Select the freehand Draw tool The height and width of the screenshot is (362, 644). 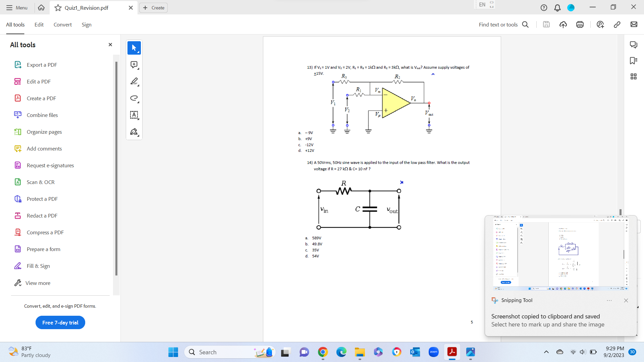(x=134, y=98)
